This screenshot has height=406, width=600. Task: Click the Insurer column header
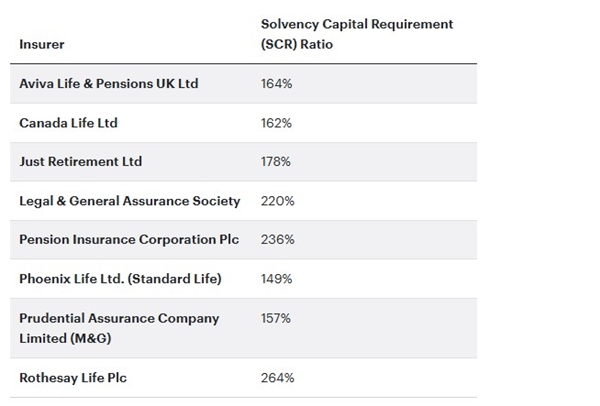pos(42,44)
